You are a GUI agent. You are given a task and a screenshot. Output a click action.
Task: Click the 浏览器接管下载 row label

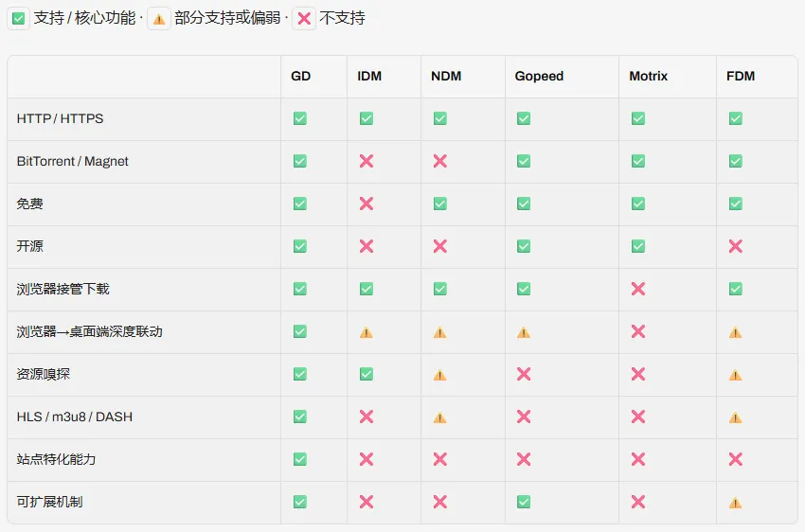pyautogui.click(x=63, y=289)
